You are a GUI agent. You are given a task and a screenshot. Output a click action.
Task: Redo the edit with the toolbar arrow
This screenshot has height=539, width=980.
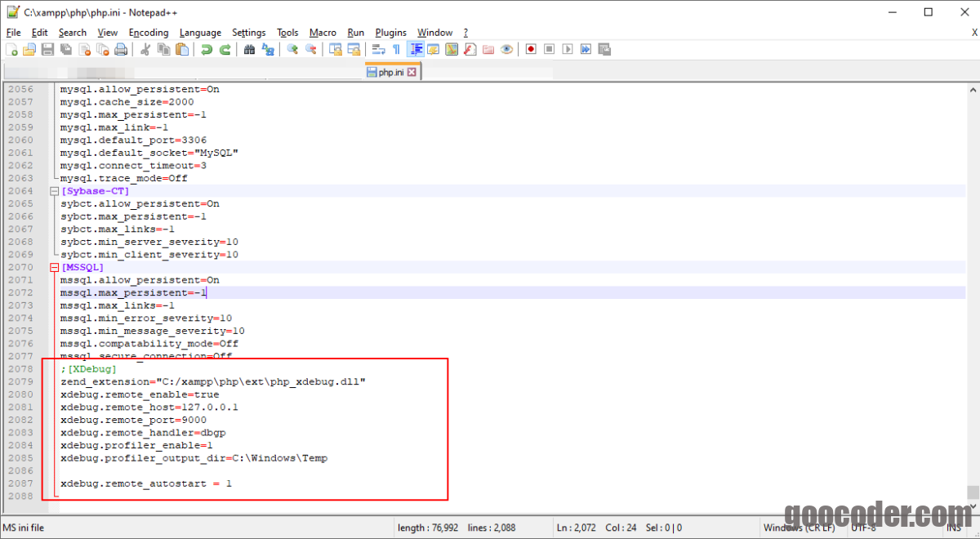(x=225, y=49)
